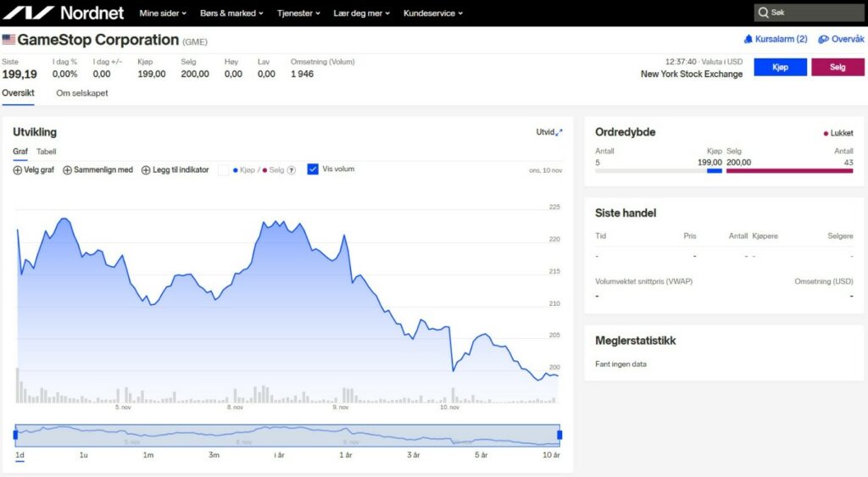This screenshot has height=477, width=868.
Task: Click the GameStop Corporation heading
Action: [x=98, y=40]
